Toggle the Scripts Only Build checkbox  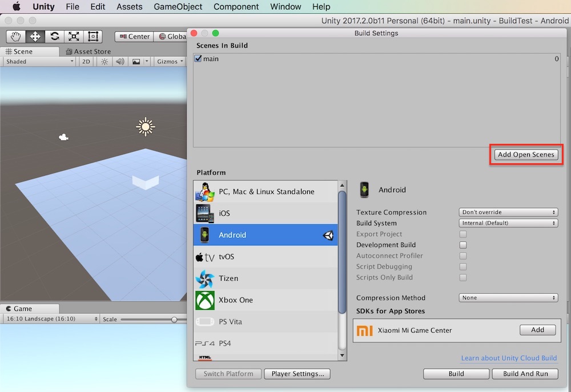[463, 277]
